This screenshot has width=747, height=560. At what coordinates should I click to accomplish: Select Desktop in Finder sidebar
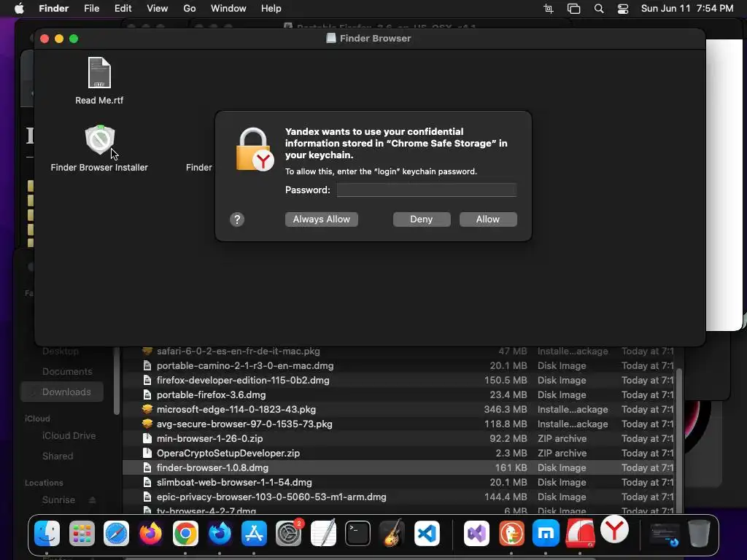click(61, 351)
